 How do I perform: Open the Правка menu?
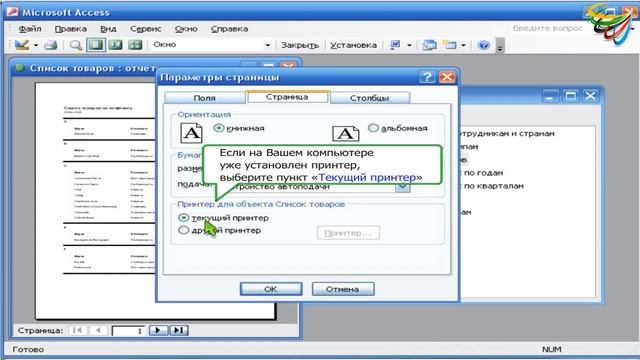point(71,29)
